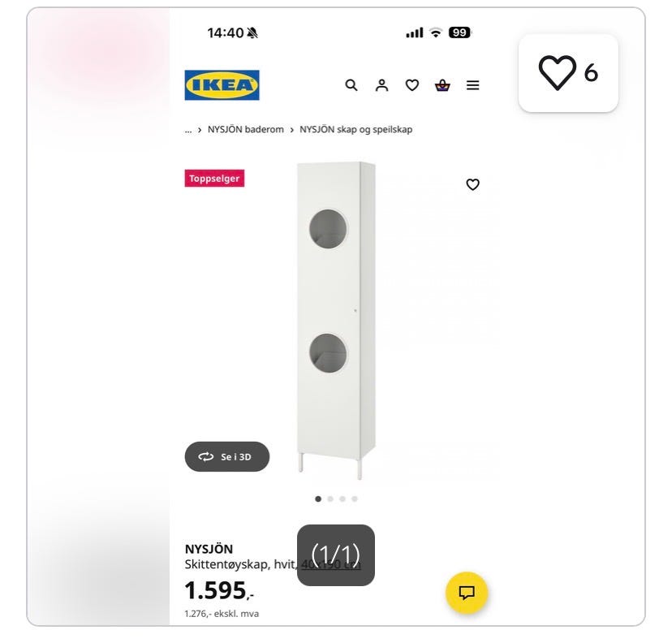Click the white laundry cabinet product image
The width and height of the screenshot is (672, 643).
337,320
